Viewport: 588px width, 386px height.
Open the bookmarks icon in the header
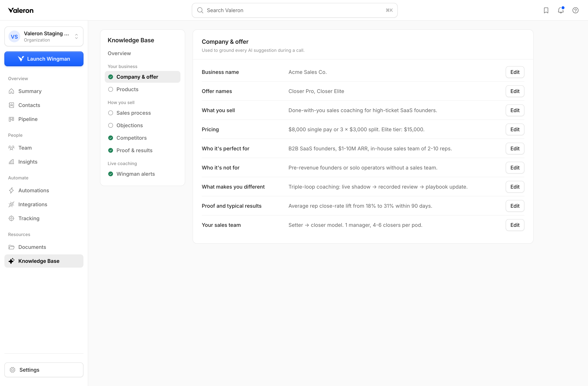point(546,10)
